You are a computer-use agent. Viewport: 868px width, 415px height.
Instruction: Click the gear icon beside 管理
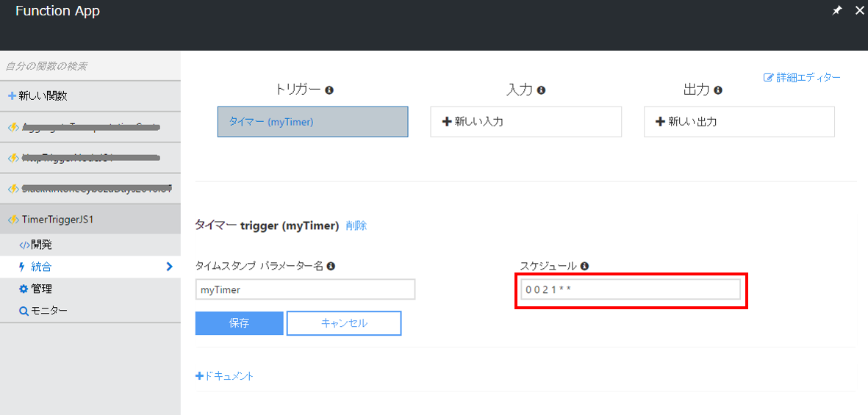[24, 289]
